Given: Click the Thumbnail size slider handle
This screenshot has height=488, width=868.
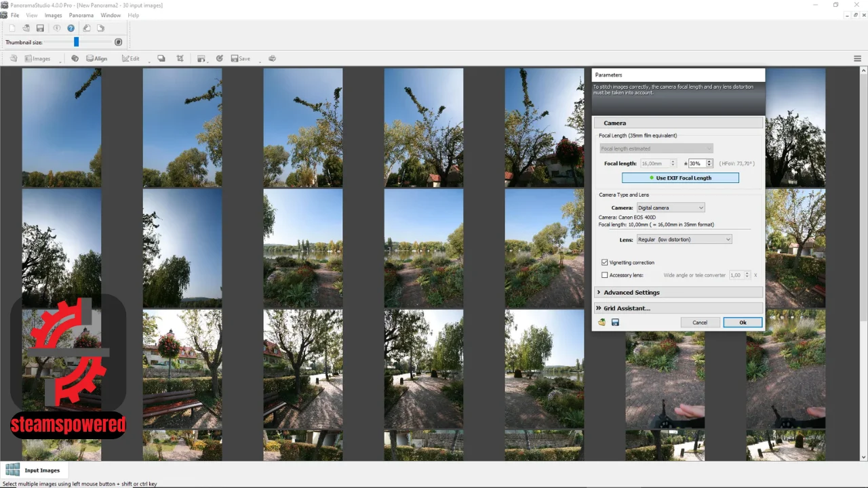Looking at the screenshot, I should (76, 42).
